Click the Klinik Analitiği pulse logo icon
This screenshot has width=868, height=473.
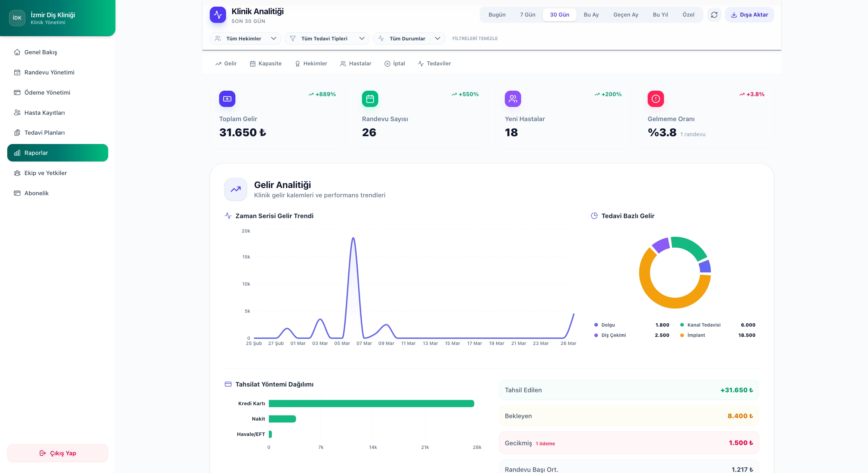218,15
